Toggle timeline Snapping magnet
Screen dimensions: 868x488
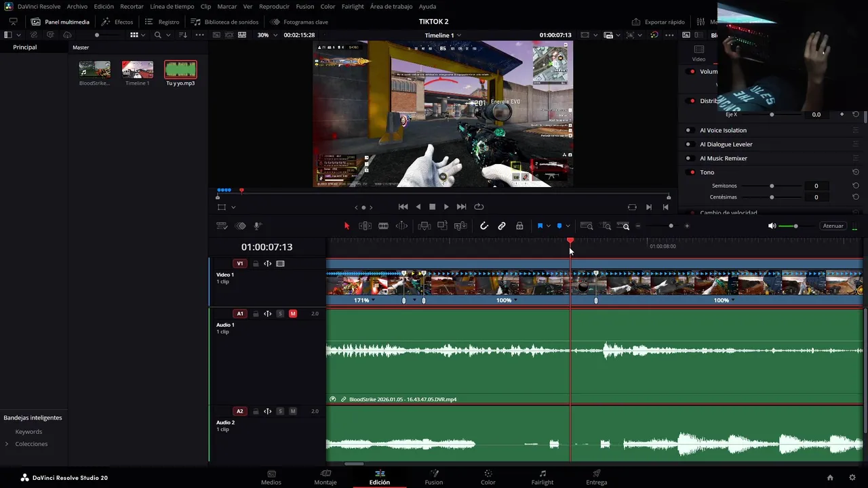click(x=484, y=226)
